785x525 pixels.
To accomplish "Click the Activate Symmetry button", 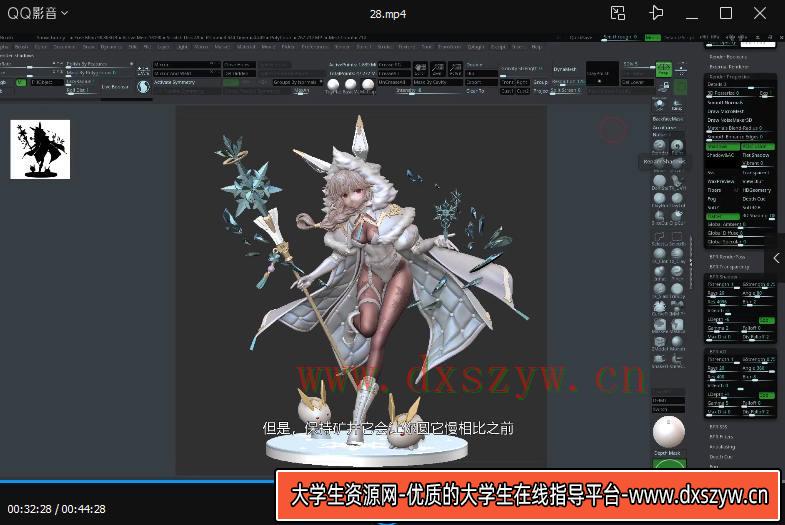I will tap(174, 82).
